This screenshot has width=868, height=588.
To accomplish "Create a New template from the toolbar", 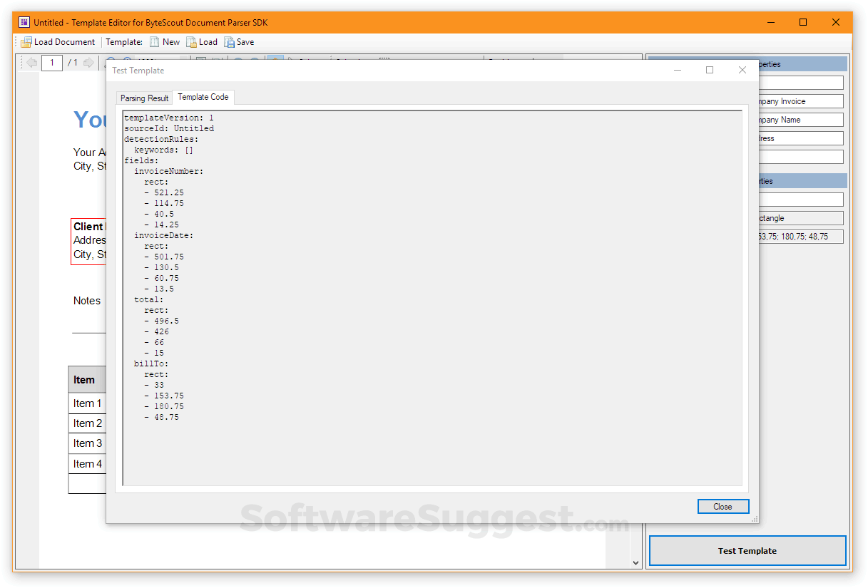I will tap(165, 42).
